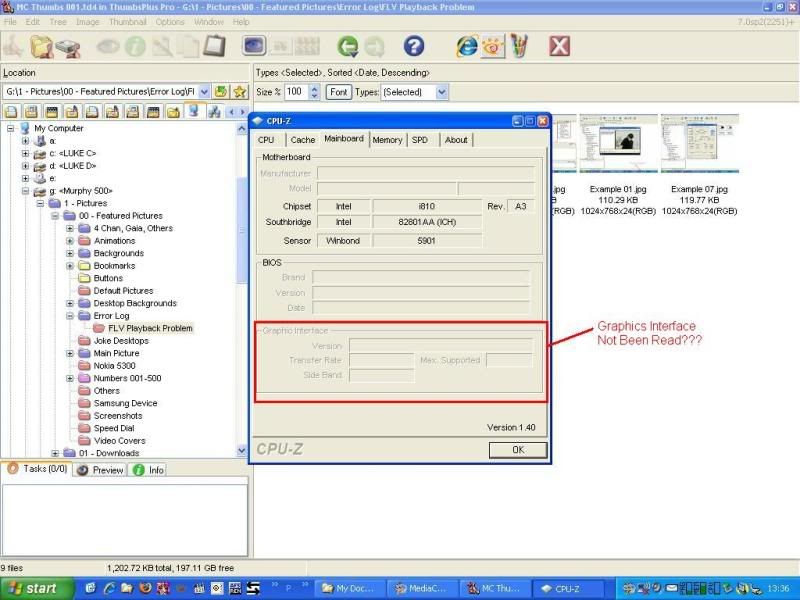Switch to the CPU tab in CPU-Z
This screenshot has height=600, width=800.
point(266,140)
